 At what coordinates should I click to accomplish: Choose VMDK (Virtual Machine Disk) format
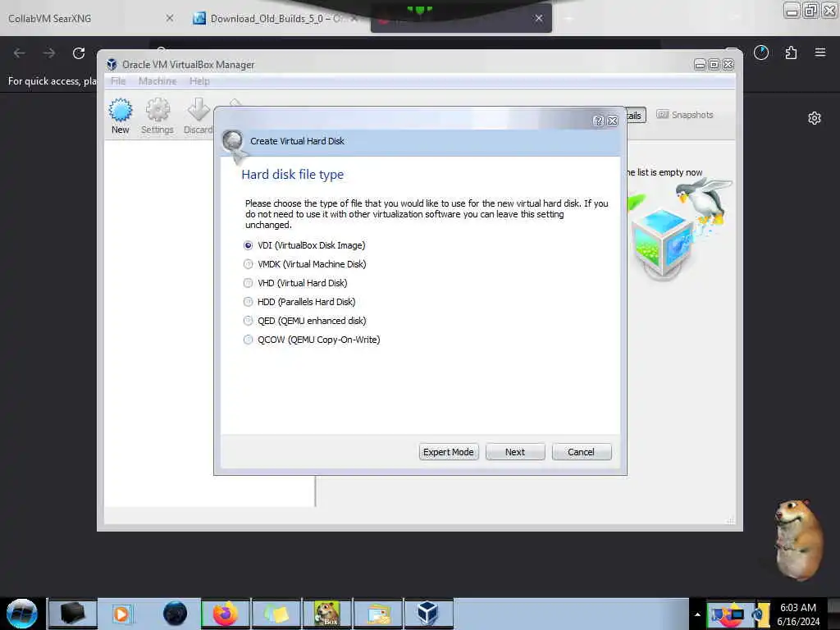(304, 264)
